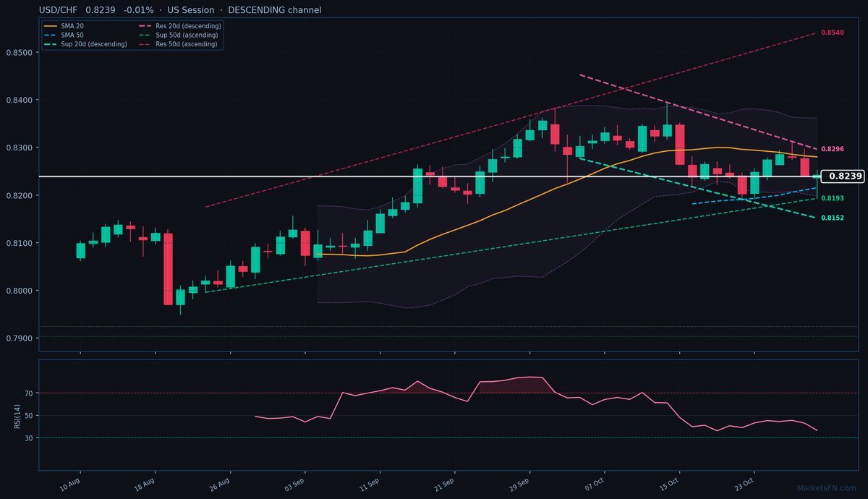868x499 pixels.
Task: Click the RSI level 50 axis label
Action: [x=29, y=416]
